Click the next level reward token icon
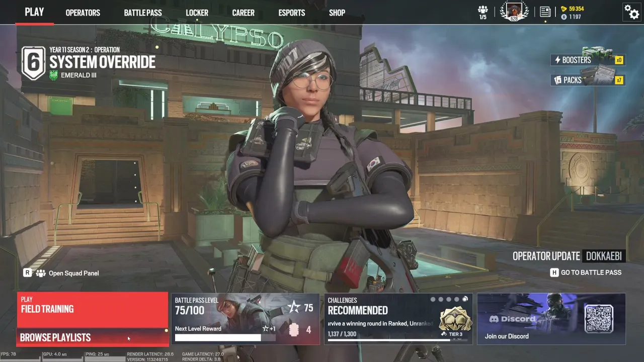Viewport: 644px width, 362px height. click(294, 330)
